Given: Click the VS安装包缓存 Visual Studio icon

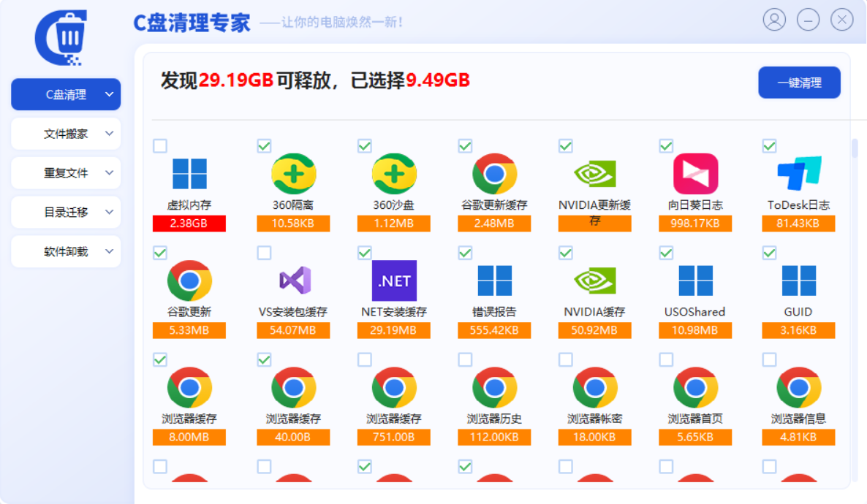Looking at the screenshot, I should tap(295, 280).
